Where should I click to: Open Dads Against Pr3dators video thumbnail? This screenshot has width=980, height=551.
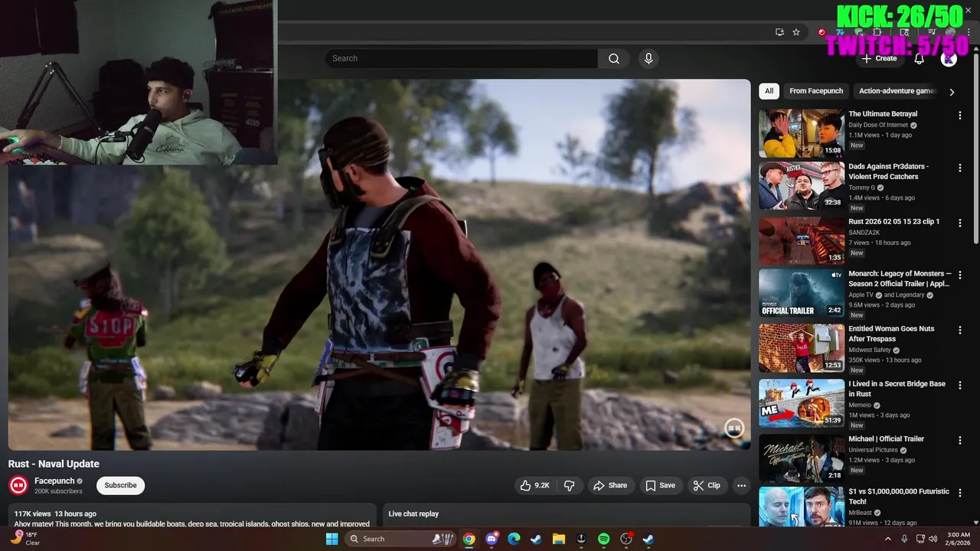pyautogui.click(x=802, y=185)
